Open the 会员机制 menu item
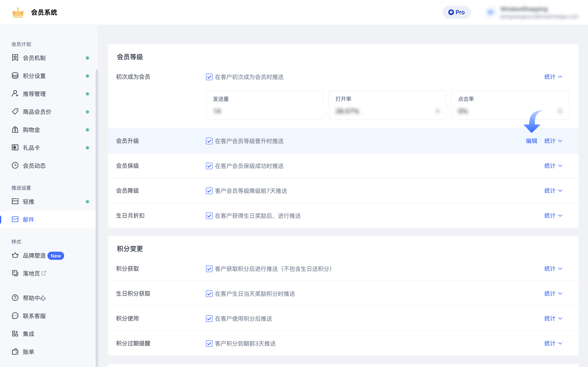Screen dimensions: 588x367 point(48,58)
